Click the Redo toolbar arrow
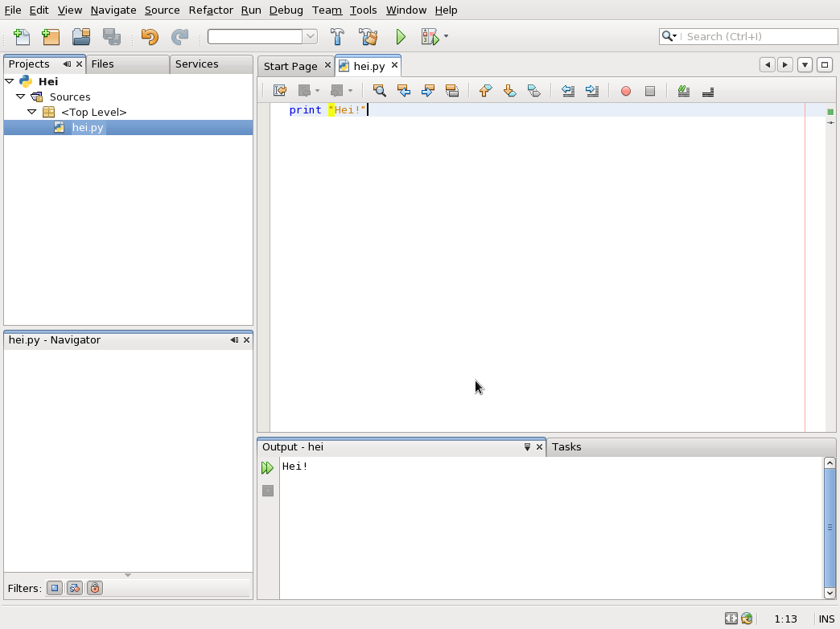The width and height of the screenshot is (840, 629). (179, 36)
